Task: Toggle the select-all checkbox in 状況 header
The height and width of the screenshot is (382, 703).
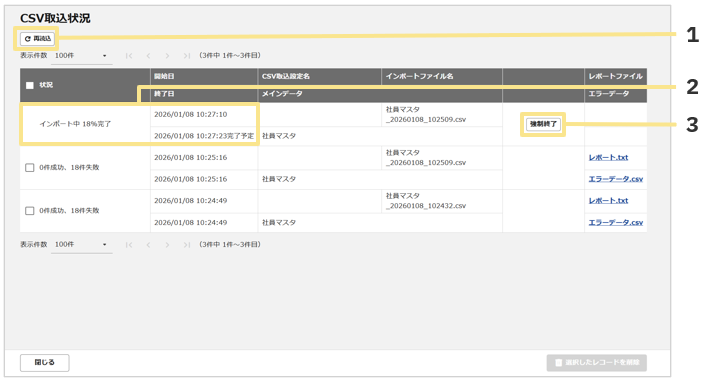Action: pyautogui.click(x=30, y=85)
